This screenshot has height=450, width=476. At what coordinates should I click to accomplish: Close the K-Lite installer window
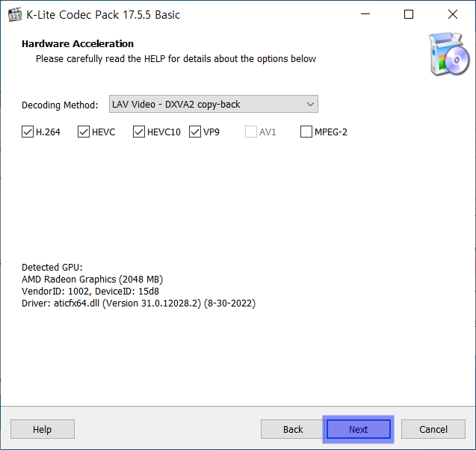(453, 14)
